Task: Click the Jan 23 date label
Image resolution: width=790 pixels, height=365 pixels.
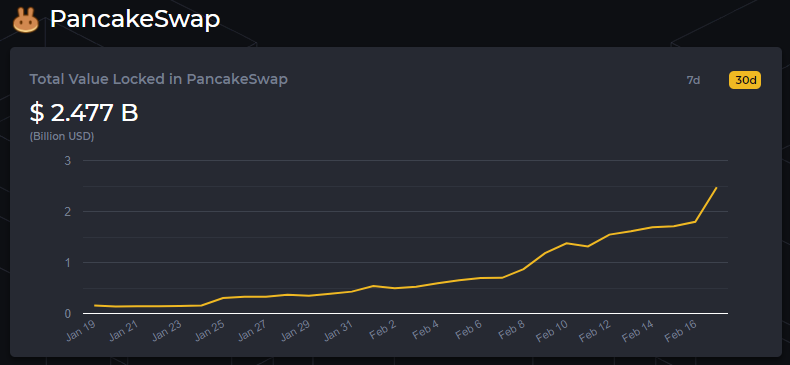Action: coord(167,330)
